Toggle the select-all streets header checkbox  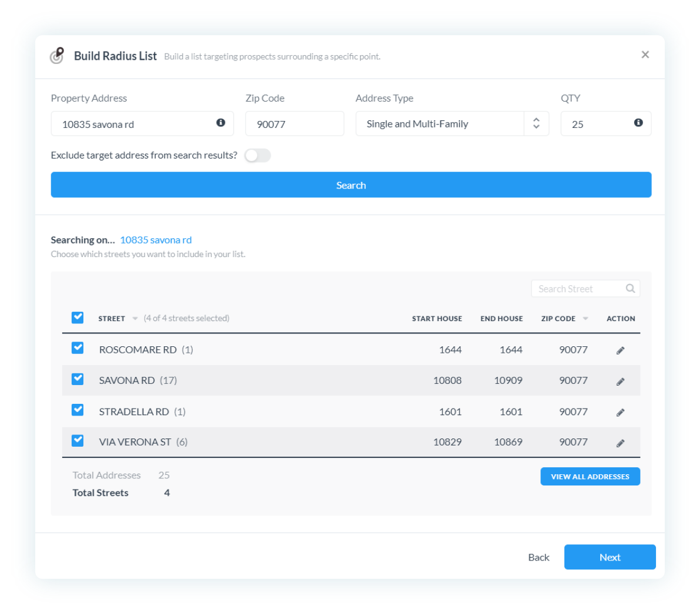tap(78, 318)
